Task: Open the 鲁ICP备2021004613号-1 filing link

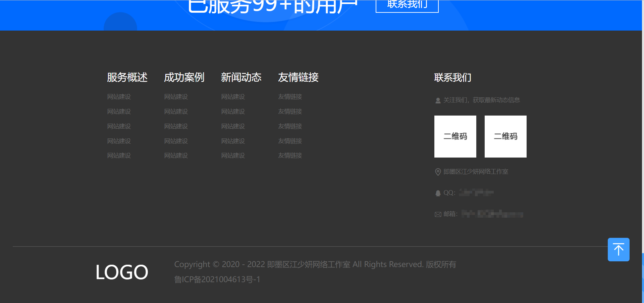Action: (217, 279)
